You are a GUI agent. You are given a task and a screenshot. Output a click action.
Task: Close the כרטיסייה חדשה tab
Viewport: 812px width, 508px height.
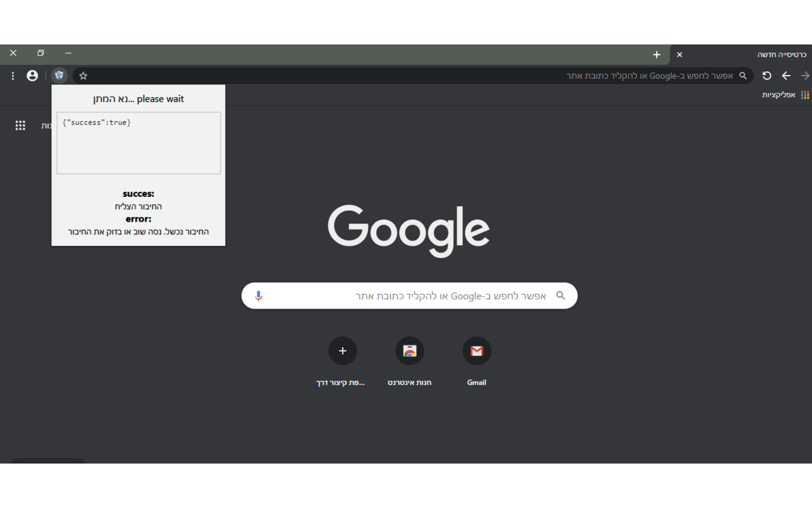pyautogui.click(x=679, y=55)
